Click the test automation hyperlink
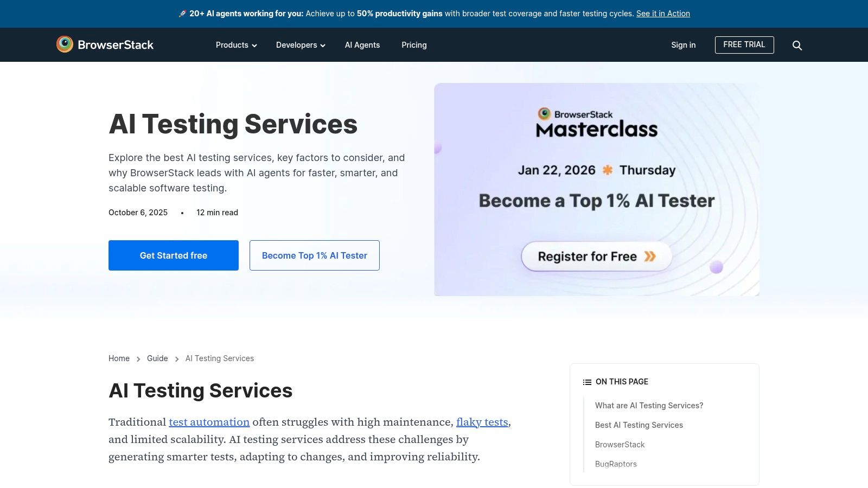The height and width of the screenshot is (488, 868). click(x=209, y=422)
